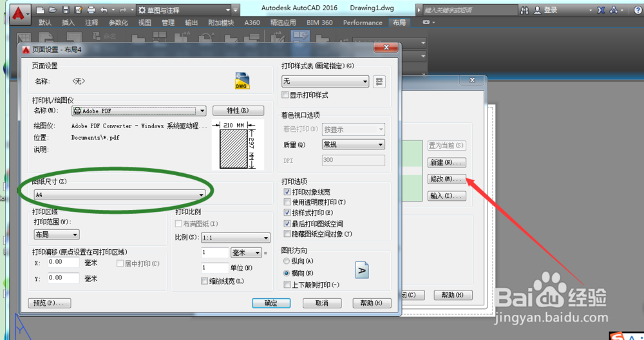Open the 比例 1:1 scale dropdown
Screen dimensions: 644x340
pyautogui.click(x=235, y=238)
